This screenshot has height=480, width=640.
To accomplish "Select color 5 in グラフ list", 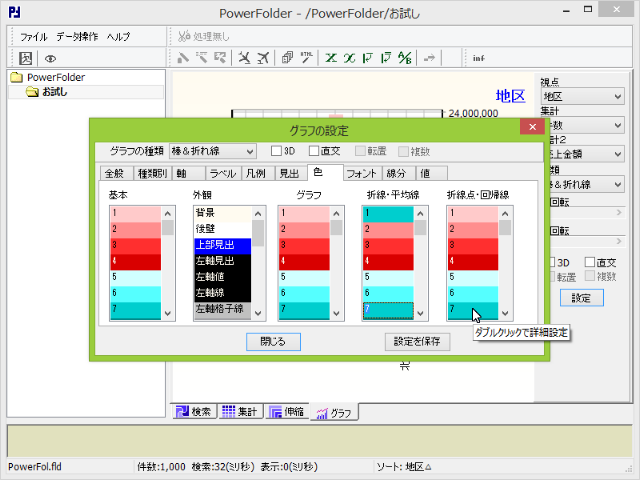I will point(304,278).
